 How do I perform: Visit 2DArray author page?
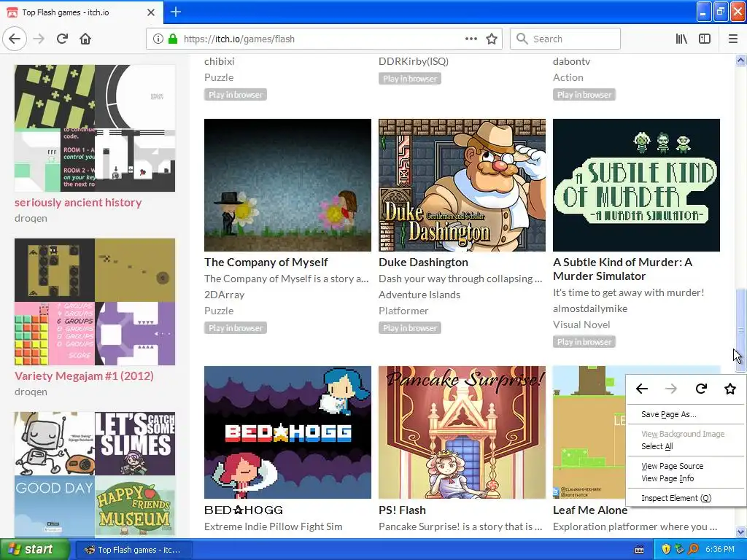pyautogui.click(x=224, y=295)
